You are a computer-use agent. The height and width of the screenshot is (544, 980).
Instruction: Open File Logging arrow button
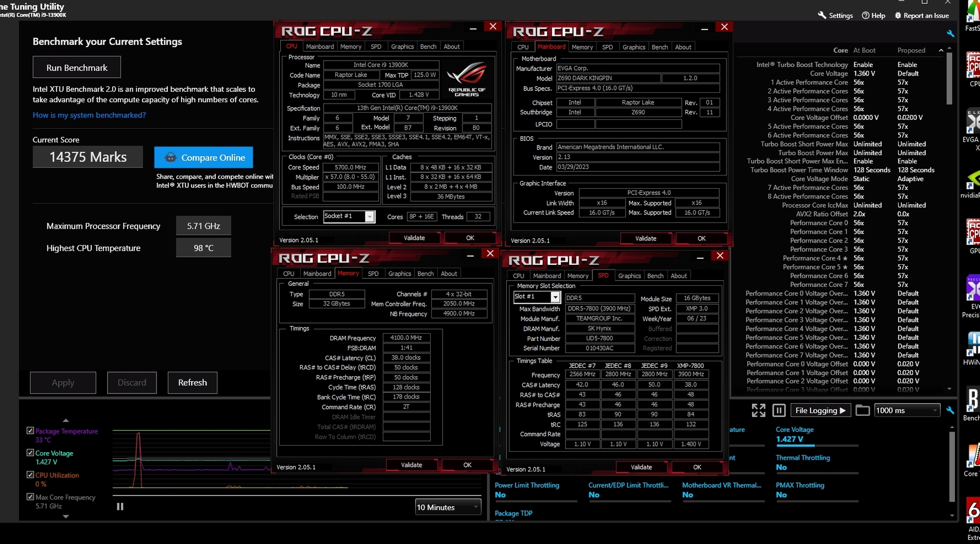(x=821, y=410)
